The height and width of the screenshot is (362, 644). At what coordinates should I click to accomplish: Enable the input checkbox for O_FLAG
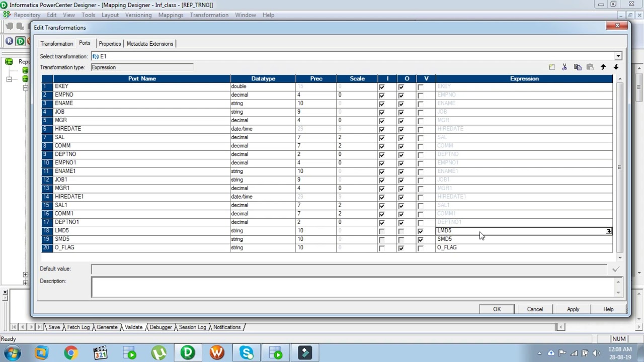[x=381, y=248]
